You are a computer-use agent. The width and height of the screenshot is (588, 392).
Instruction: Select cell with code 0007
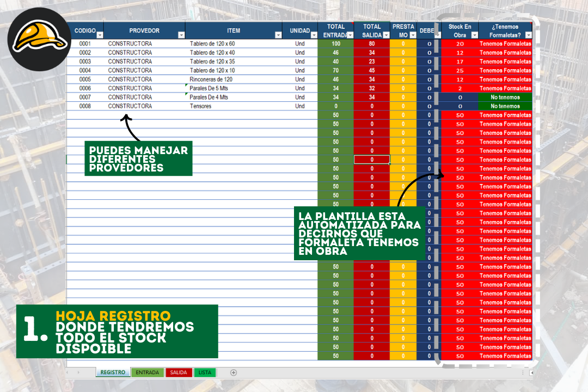tap(85, 97)
